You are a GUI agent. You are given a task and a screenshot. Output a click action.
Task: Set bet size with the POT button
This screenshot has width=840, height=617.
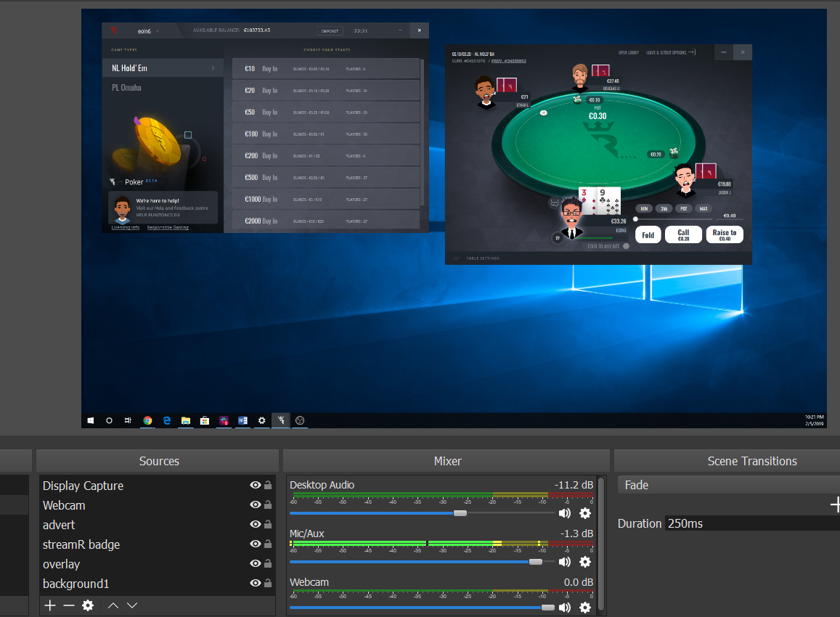point(684,208)
